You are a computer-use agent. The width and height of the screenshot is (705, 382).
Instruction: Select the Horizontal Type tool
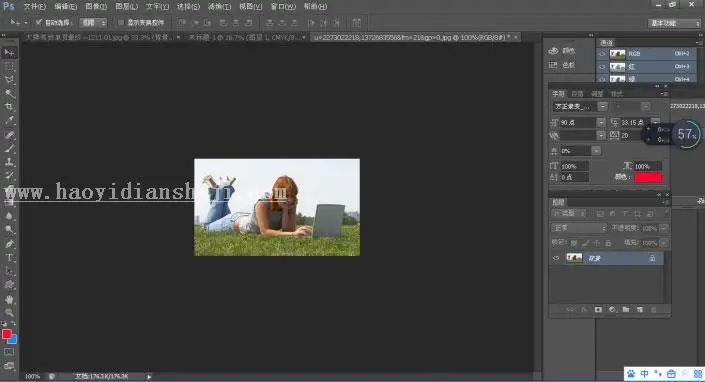(x=9, y=258)
